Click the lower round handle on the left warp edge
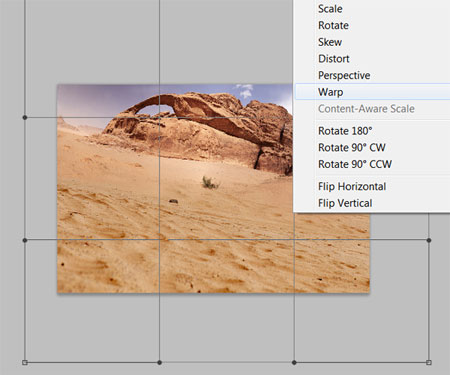The image size is (450, 375). tap(25, 240)
